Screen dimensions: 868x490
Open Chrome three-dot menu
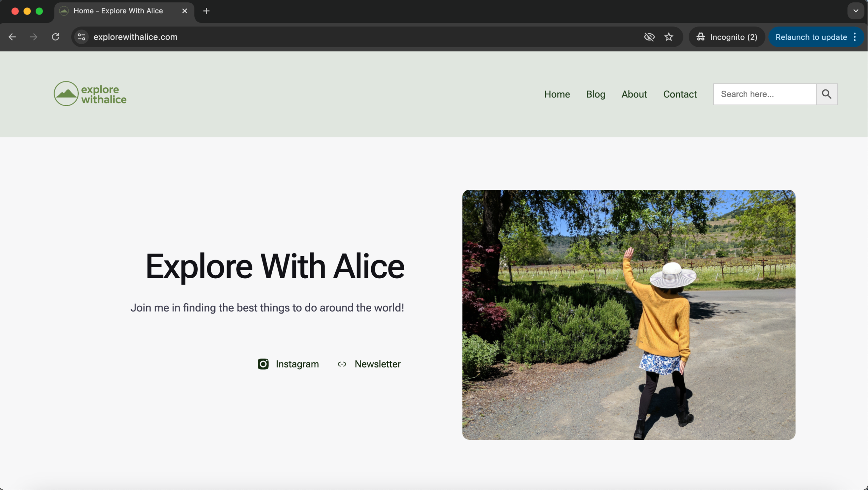855,37
